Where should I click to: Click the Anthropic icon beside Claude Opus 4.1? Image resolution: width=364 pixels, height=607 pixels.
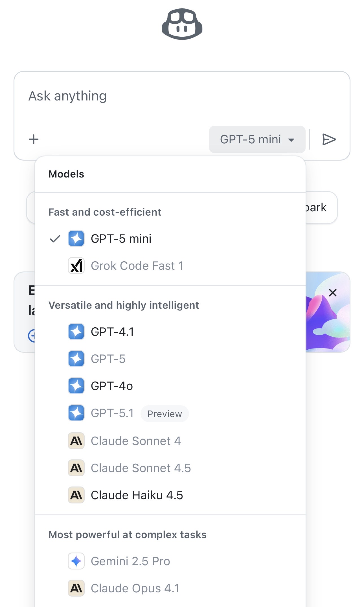click(76, 588)
